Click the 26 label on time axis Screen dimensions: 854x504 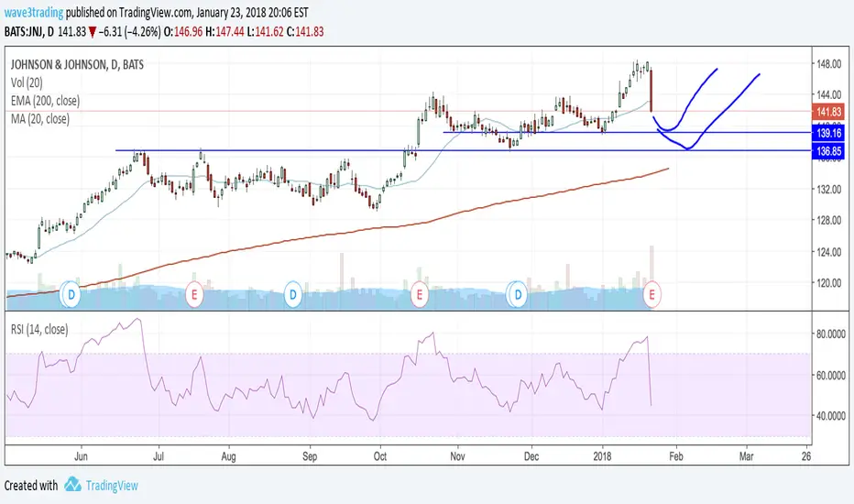click(x=806, y=456)
